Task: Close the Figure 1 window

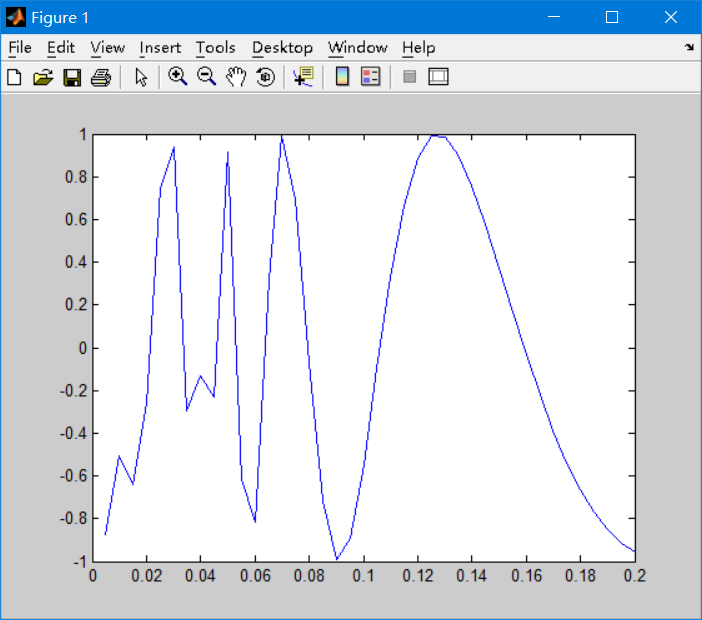Action: pos(671,17)
